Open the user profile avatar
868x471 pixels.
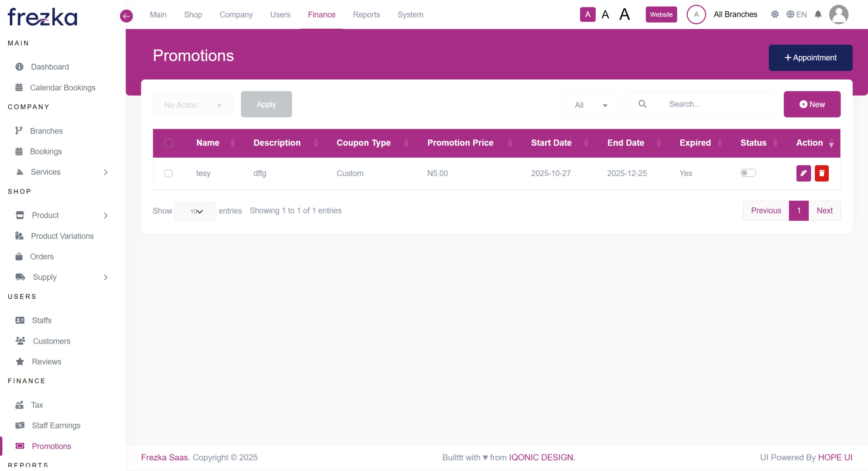point(838,15)
